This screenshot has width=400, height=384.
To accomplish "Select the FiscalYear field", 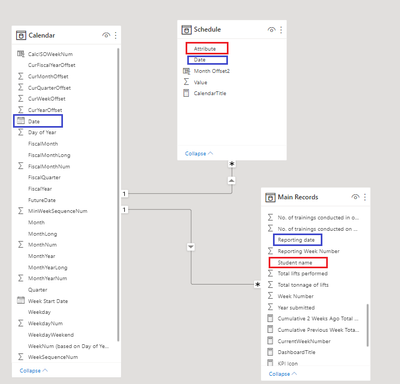I will (40, 189).
